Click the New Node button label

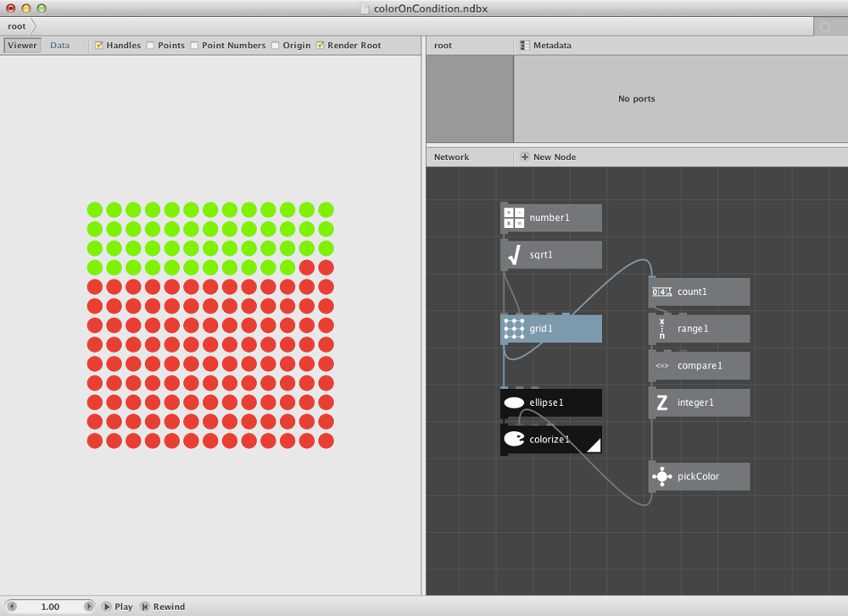point(555,157)
